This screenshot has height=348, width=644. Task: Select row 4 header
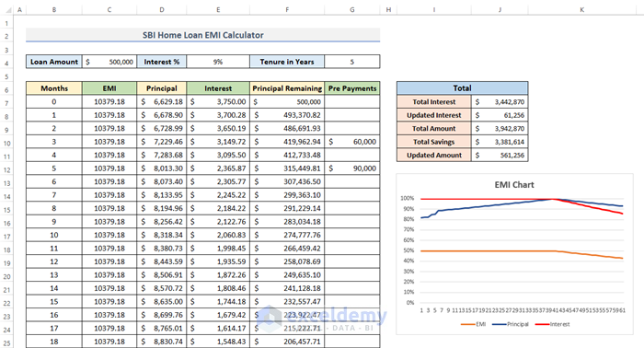(6, 64)
